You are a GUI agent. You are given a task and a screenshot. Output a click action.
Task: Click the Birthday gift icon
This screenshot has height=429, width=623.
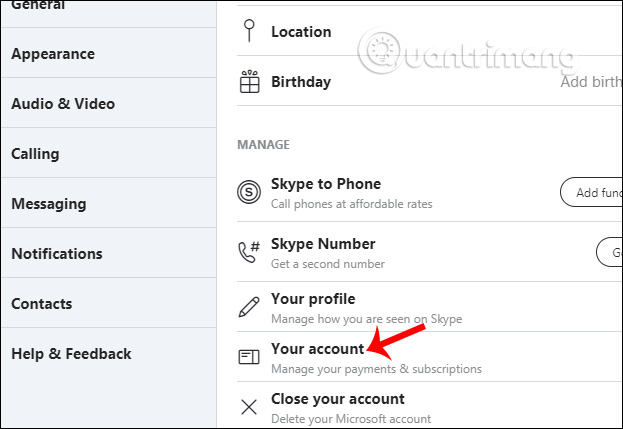tap(249, 82)
